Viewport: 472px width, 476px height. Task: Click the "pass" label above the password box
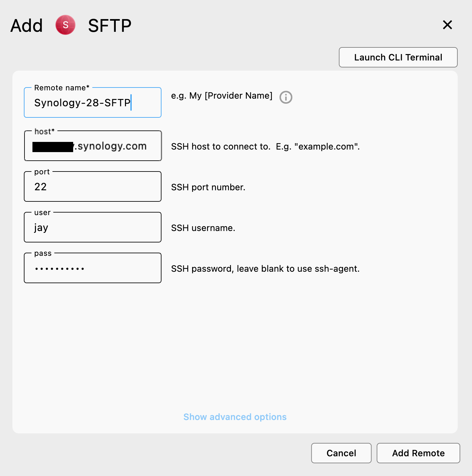pyautogui.click(x=43, y=253)
